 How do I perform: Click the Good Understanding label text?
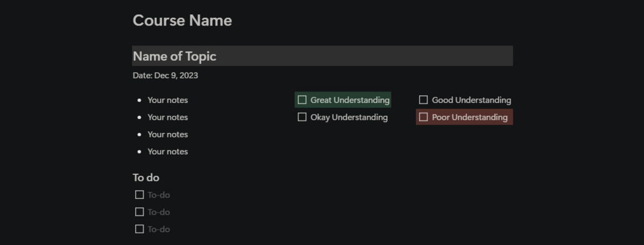[x=472, y=100]
